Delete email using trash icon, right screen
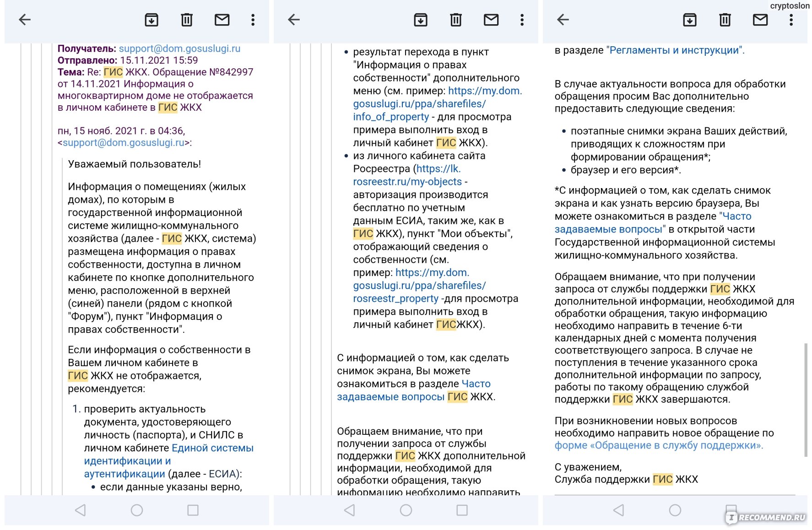 pos(725,20)
